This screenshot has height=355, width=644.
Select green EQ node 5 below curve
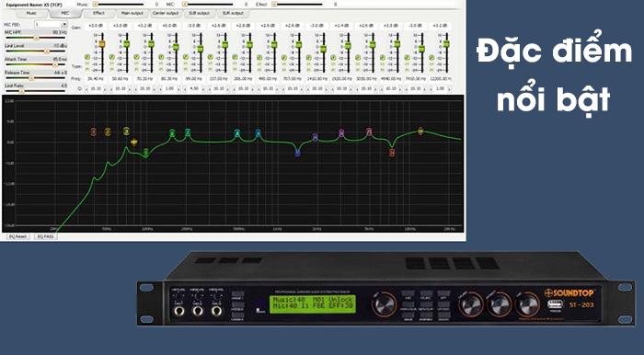(145, 153)
